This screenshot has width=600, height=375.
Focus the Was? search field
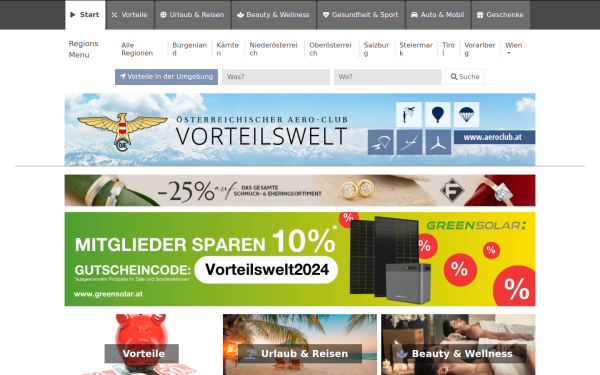276,77
